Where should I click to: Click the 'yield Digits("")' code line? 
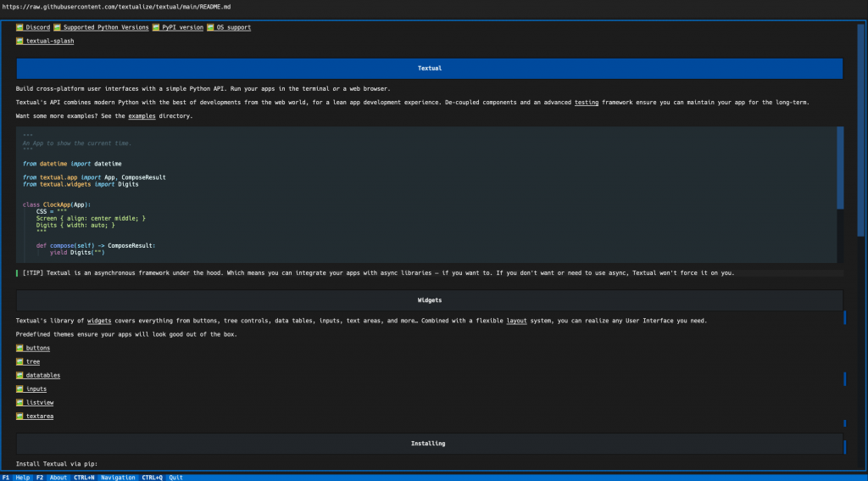coord(77,253)
